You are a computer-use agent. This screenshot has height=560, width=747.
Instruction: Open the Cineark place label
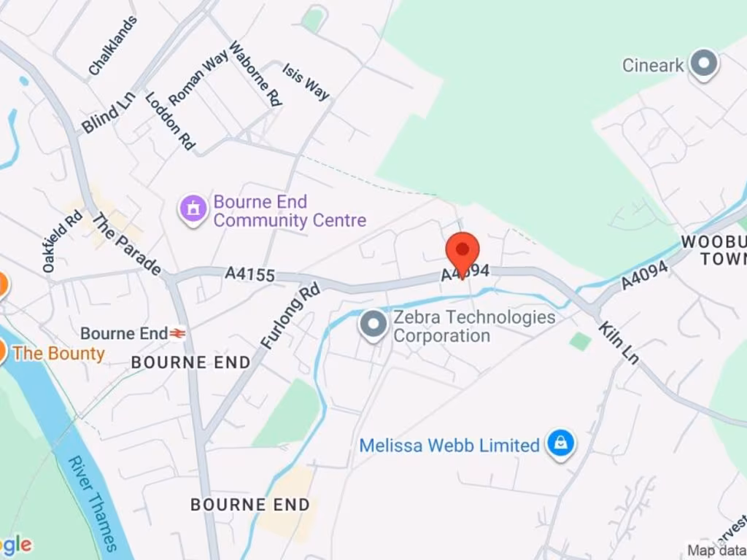point(653,65)
